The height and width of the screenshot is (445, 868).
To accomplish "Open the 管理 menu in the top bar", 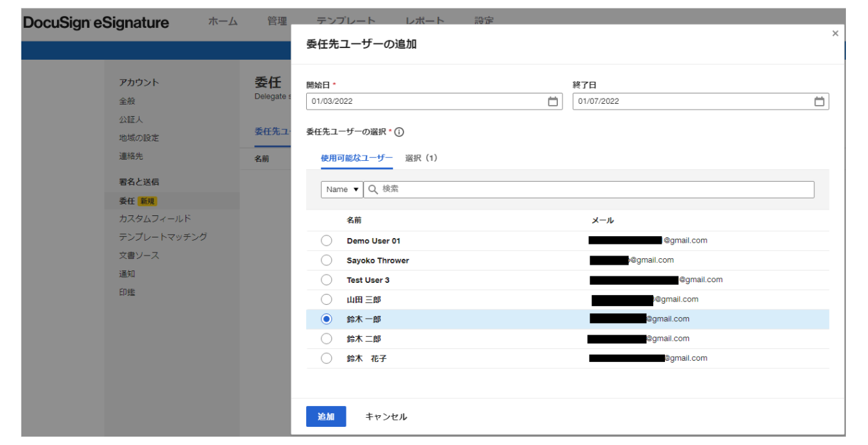I will tap(277, 21).
